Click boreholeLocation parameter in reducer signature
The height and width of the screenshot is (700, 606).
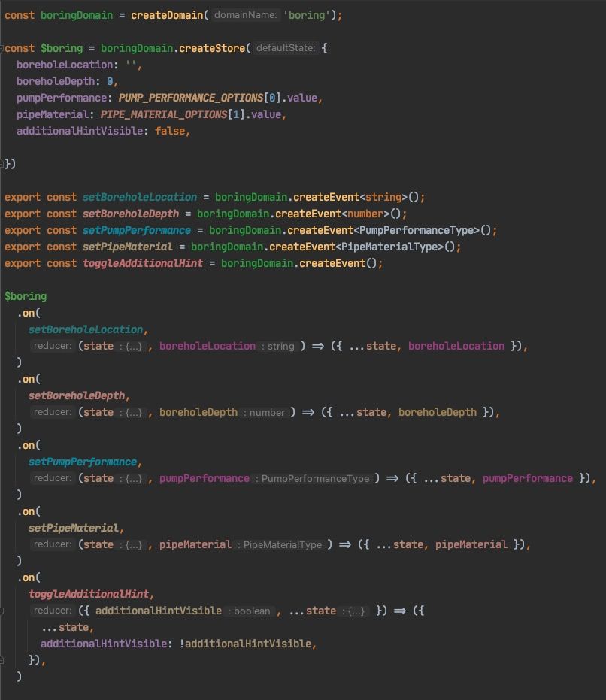pyautogui.click(x=208, y=346)
